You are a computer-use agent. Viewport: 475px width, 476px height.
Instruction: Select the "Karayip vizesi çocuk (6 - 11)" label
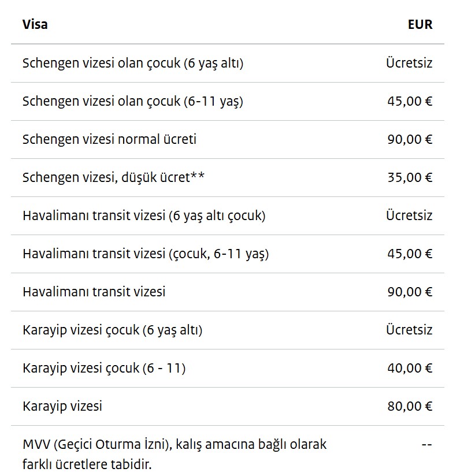pyautogui.click(x=104, y=368)
